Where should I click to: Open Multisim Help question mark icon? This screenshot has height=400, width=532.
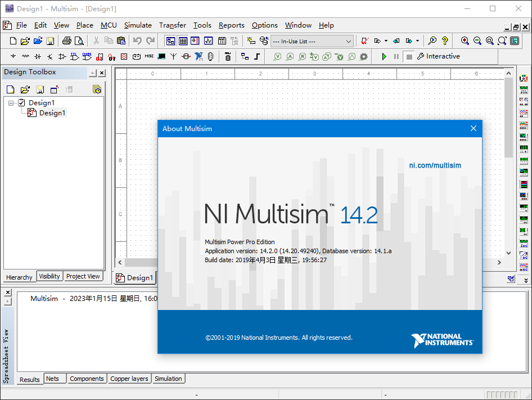point(445,41)
